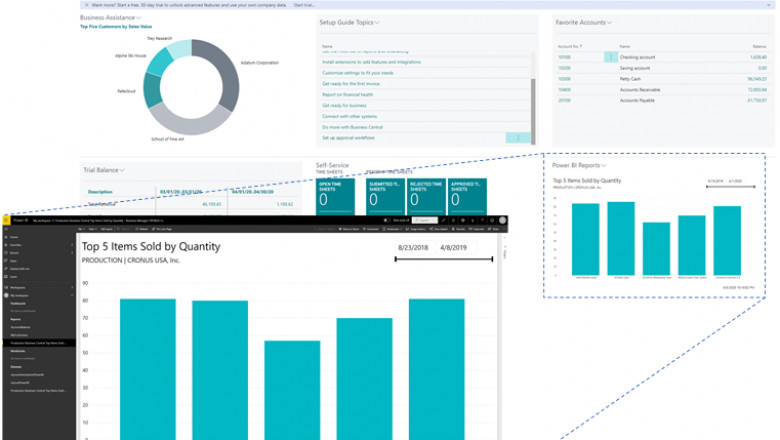
Task: Open Report on financial health topic
Action: (347, 94)
